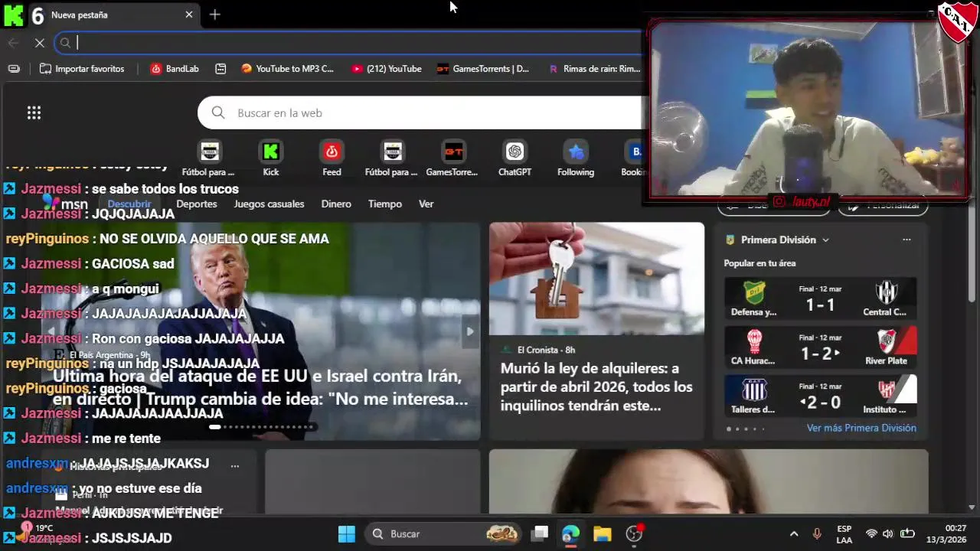Switch to the Ver tab
The width and height of the screenshot is (980, 551).
point(426,204)
